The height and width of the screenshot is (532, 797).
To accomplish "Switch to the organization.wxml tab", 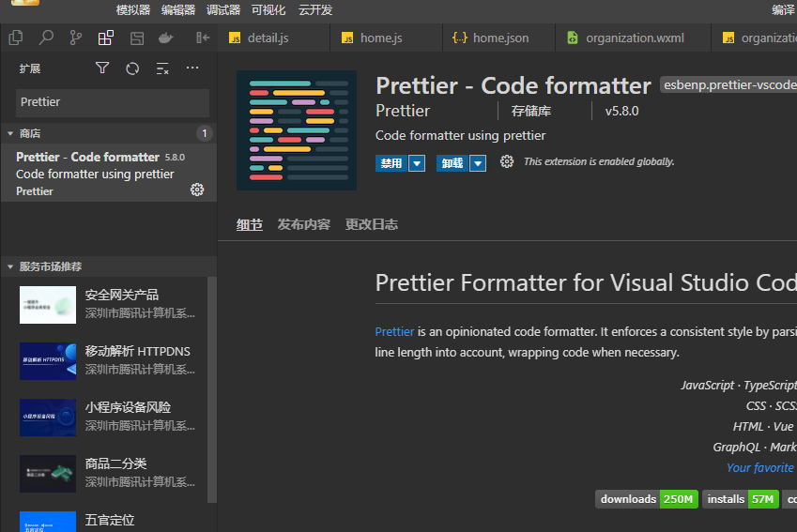I will (x=634, y=38).
